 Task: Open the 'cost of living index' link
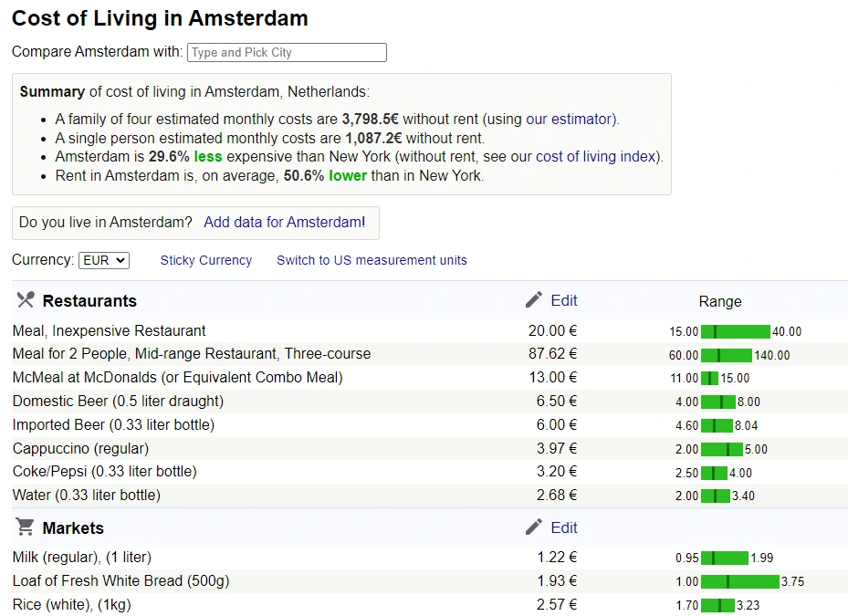596,156
